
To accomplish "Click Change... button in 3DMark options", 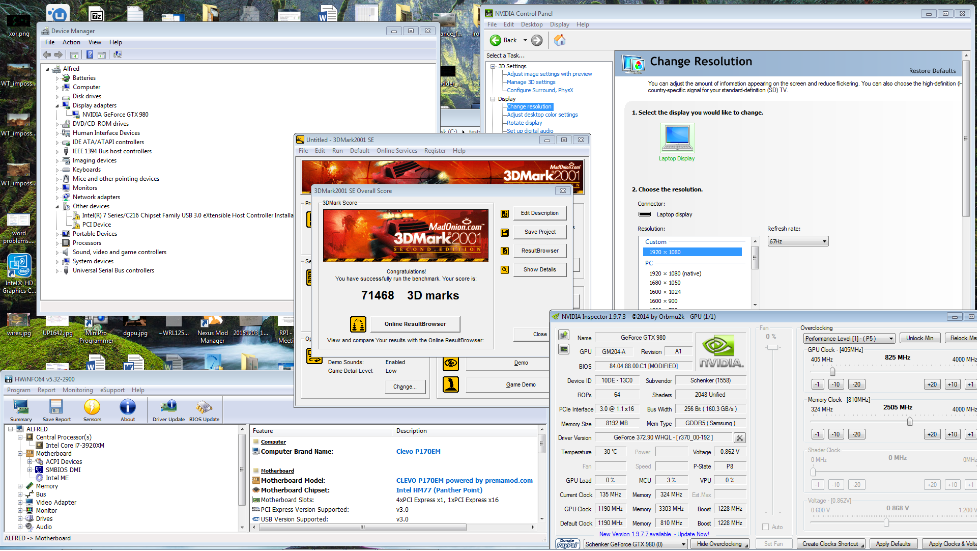I will [405, 388].
